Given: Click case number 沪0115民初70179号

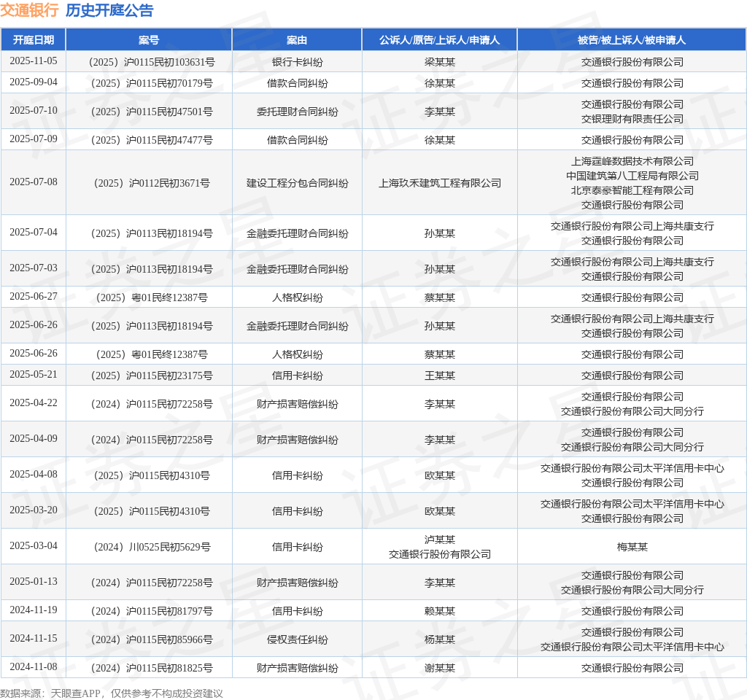Looking at the screenshot, I should 152,83.
